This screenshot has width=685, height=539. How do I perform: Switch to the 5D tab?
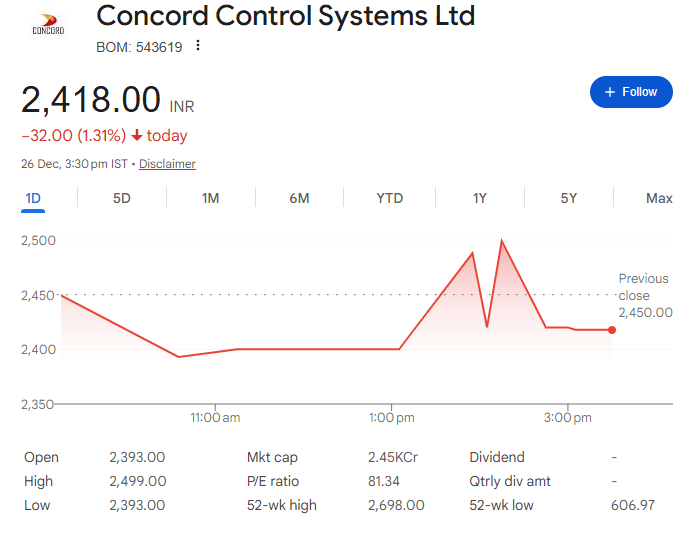coord(121,198)
